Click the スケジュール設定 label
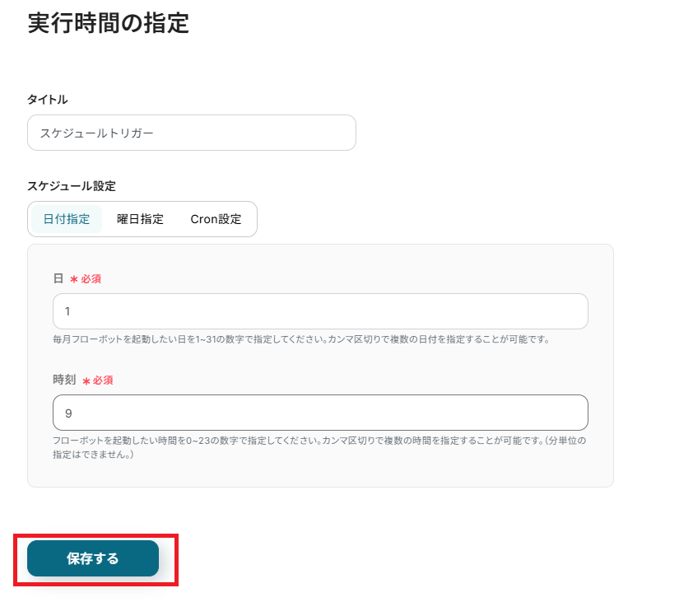The height and width of the screenshot is (616, 679). pyautogui.click(x=72, y=186)
